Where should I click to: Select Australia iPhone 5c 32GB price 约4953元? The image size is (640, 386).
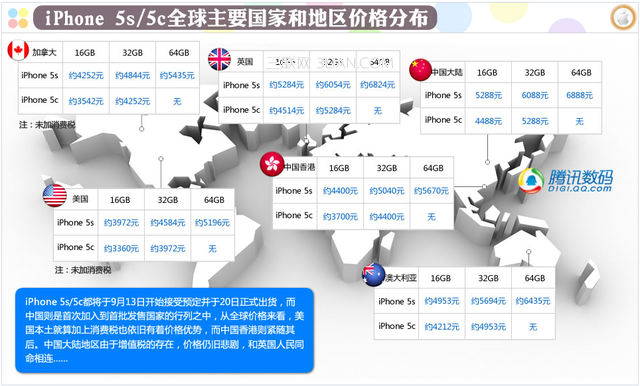point(488,327)
